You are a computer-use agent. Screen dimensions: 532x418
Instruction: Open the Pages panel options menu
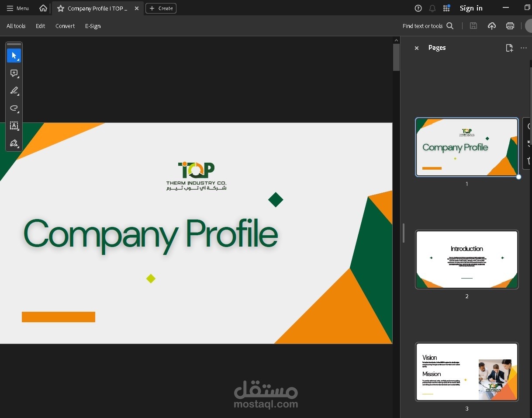[524, 48]
